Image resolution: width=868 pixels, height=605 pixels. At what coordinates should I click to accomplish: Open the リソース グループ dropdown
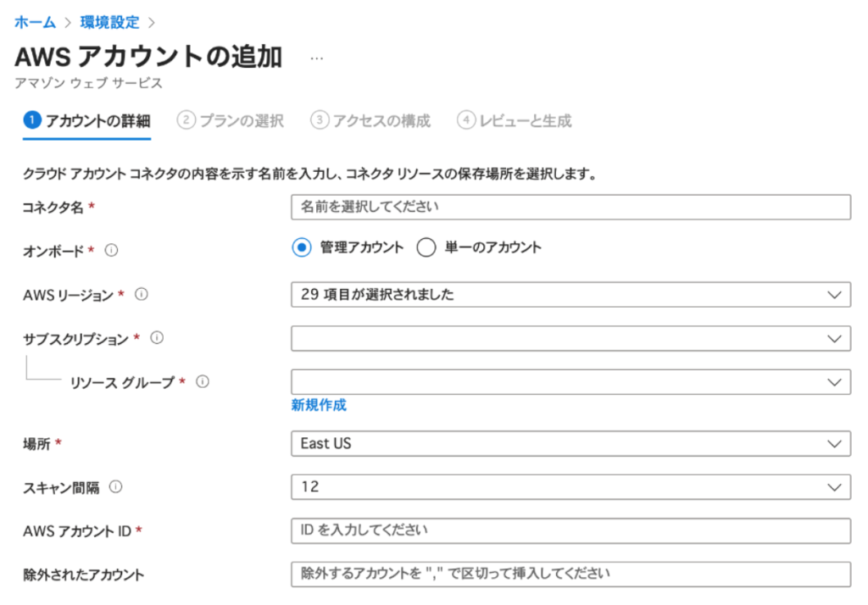click(x=570, y=382)
